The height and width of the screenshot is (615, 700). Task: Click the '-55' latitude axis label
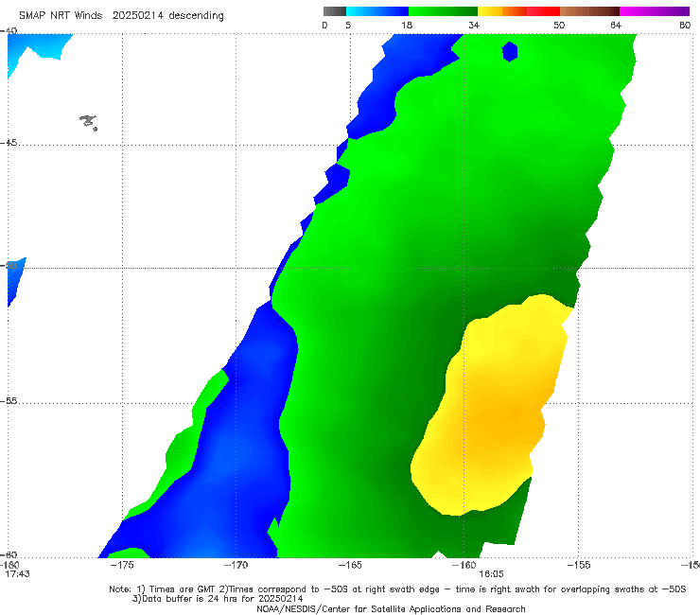[x=9, y=400]
